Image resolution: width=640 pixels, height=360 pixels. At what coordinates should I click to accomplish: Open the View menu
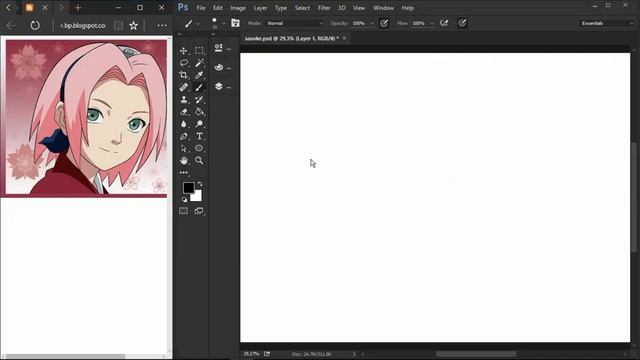coord(359,8)
